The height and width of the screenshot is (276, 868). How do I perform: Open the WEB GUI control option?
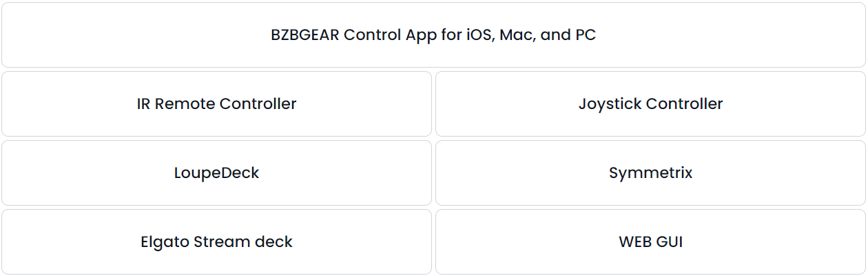pos(650,241)
